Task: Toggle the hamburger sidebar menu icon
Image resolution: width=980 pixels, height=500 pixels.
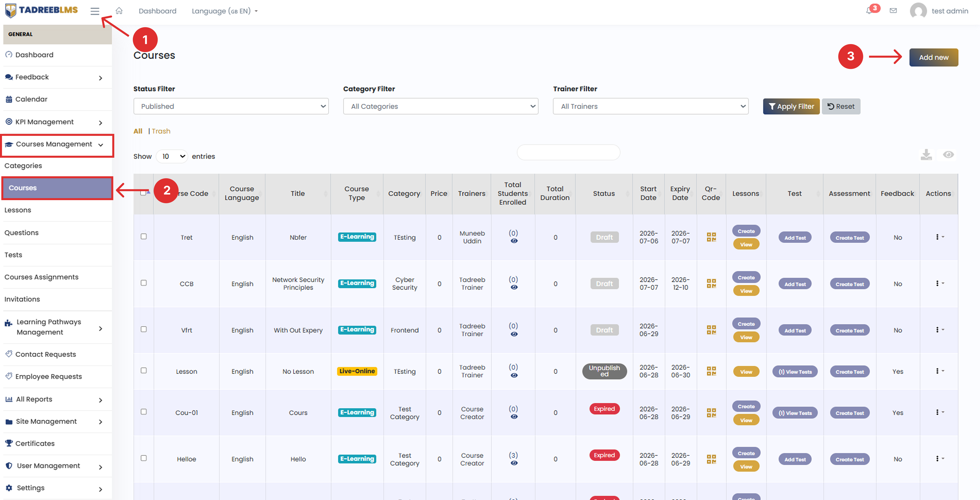Action: click(95, 11)
